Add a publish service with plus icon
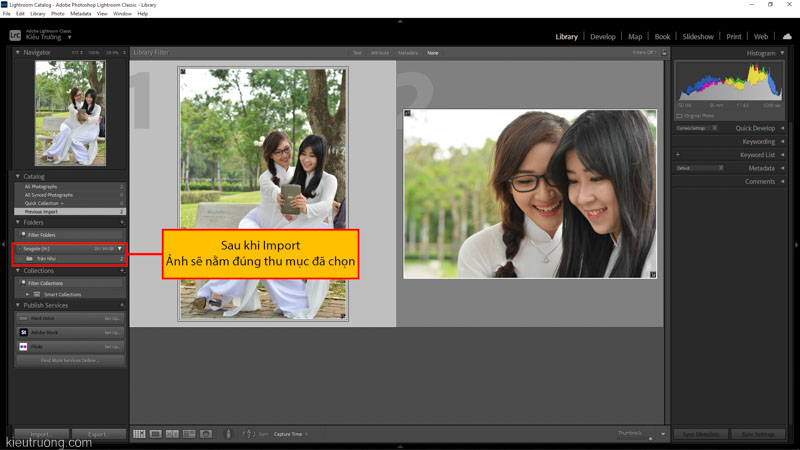800x450 pixels. tap(122, 305)
